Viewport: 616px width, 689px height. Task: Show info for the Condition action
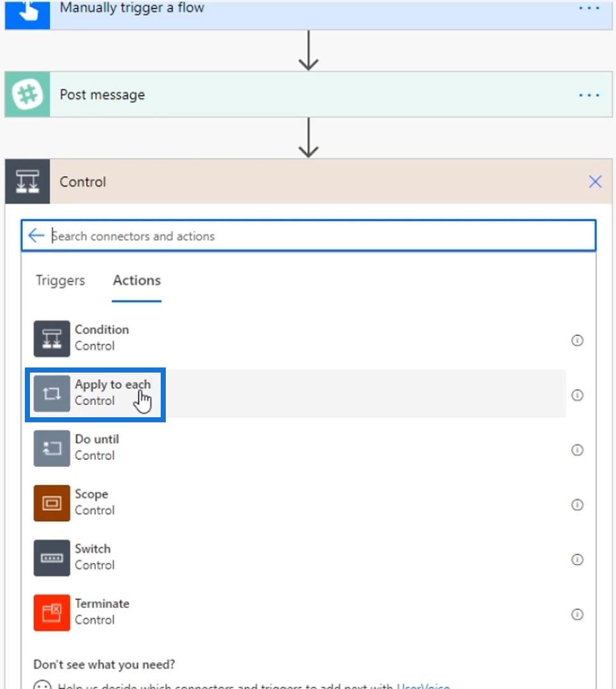click(x=577, y=341)
